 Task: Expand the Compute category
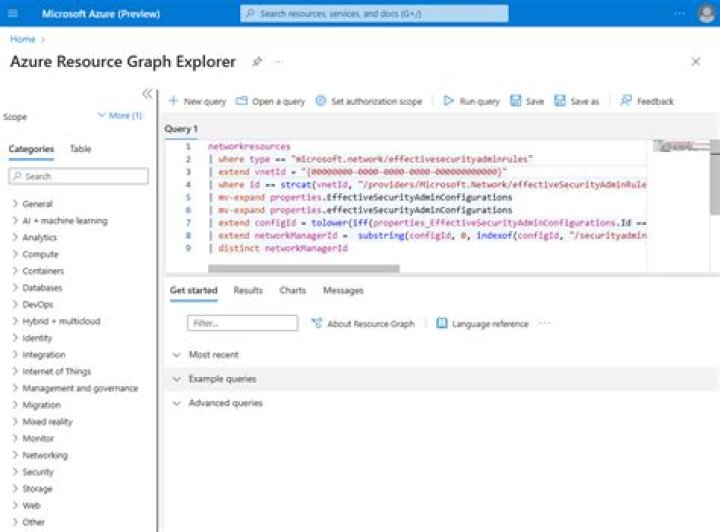15,254
